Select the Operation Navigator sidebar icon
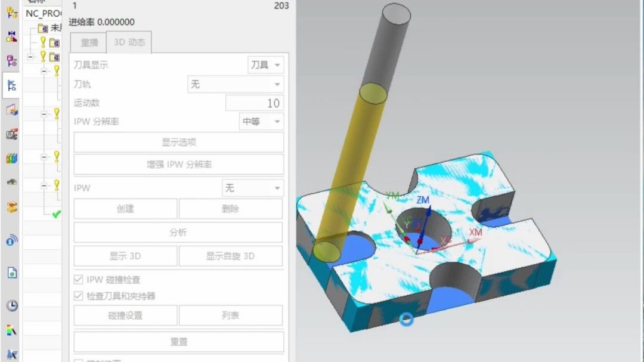 (11, 85)
